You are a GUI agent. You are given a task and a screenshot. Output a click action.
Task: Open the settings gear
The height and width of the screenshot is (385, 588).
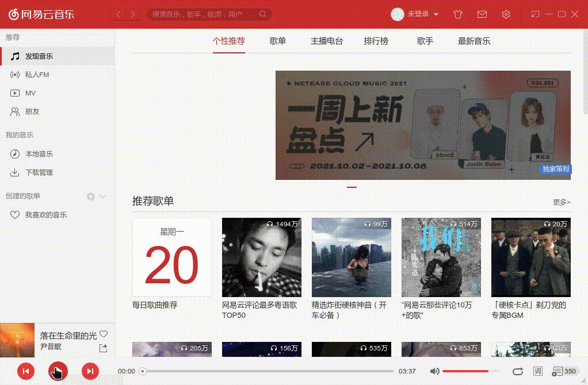coord(506,14)
